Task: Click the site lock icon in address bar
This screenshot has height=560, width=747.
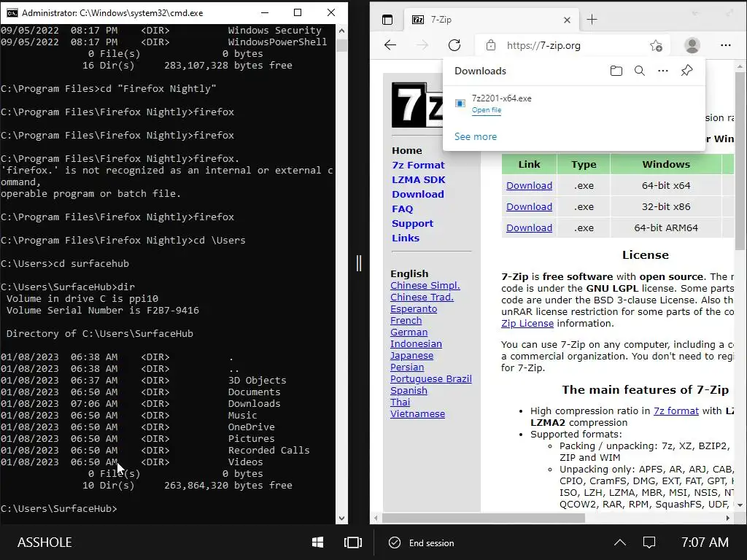Action: [491, 45]
